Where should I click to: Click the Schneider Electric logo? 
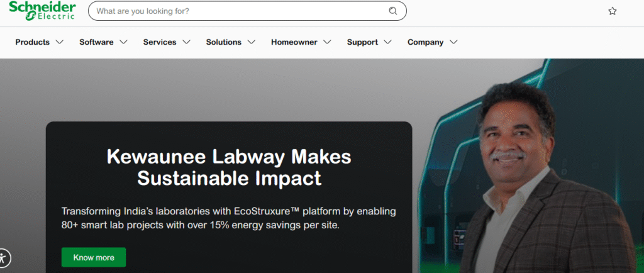[x=42, y=11]
